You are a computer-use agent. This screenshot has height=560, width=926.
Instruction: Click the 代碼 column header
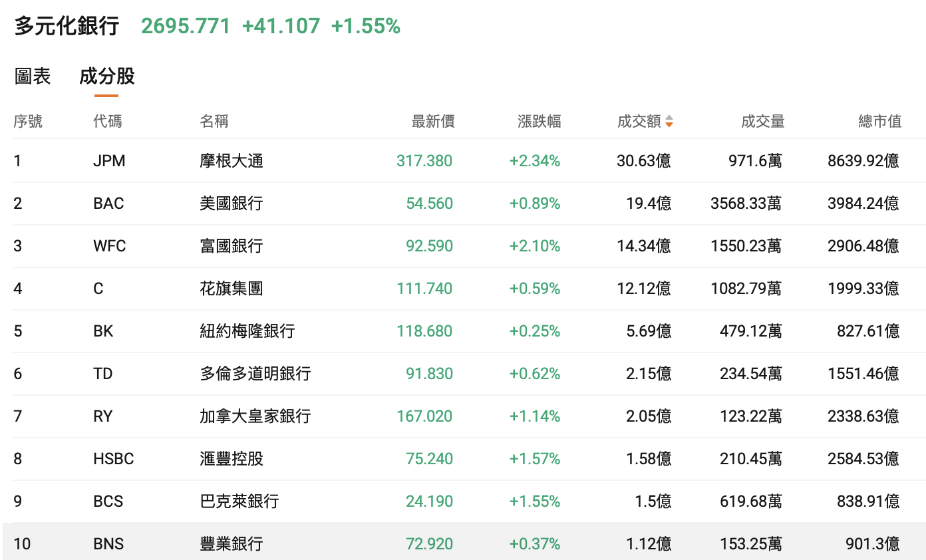(x=108, y=121)
